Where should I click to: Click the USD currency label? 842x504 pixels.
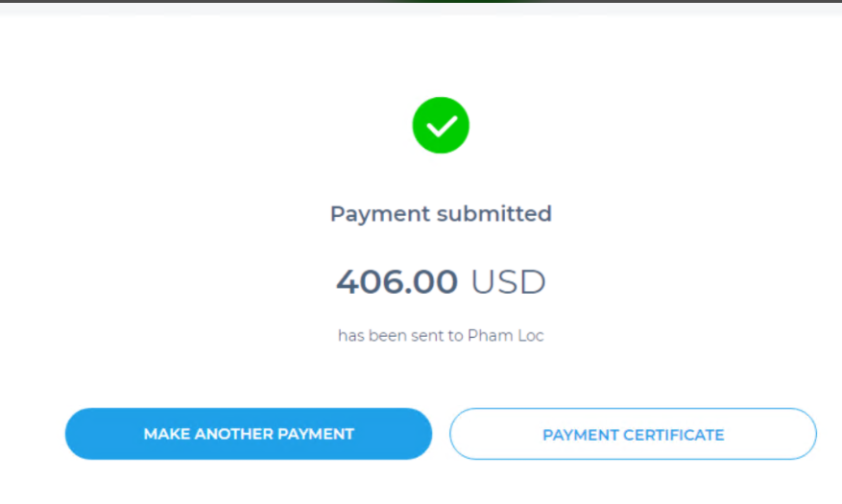(x=508, y=281)
